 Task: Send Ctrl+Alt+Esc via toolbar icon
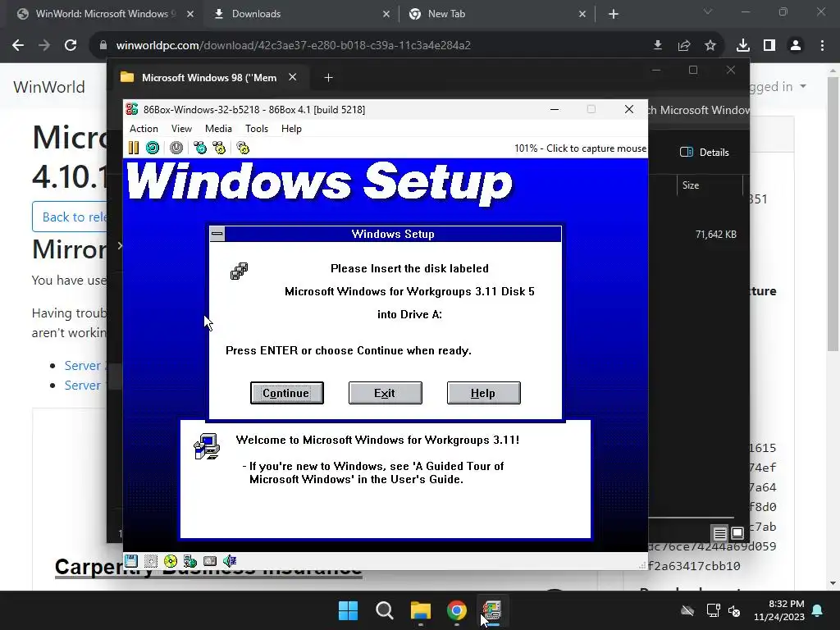219,148
